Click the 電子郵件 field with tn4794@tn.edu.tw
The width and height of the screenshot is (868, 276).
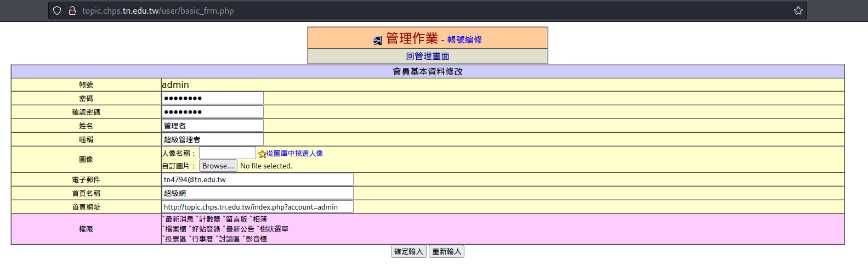pos(258,179)
